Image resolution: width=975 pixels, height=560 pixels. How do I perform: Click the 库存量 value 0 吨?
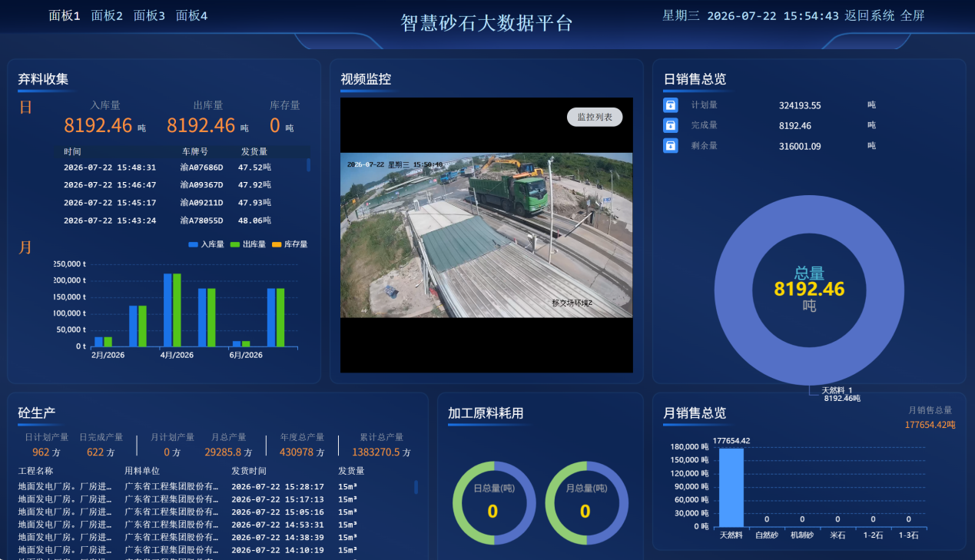(x=282, y=125)
